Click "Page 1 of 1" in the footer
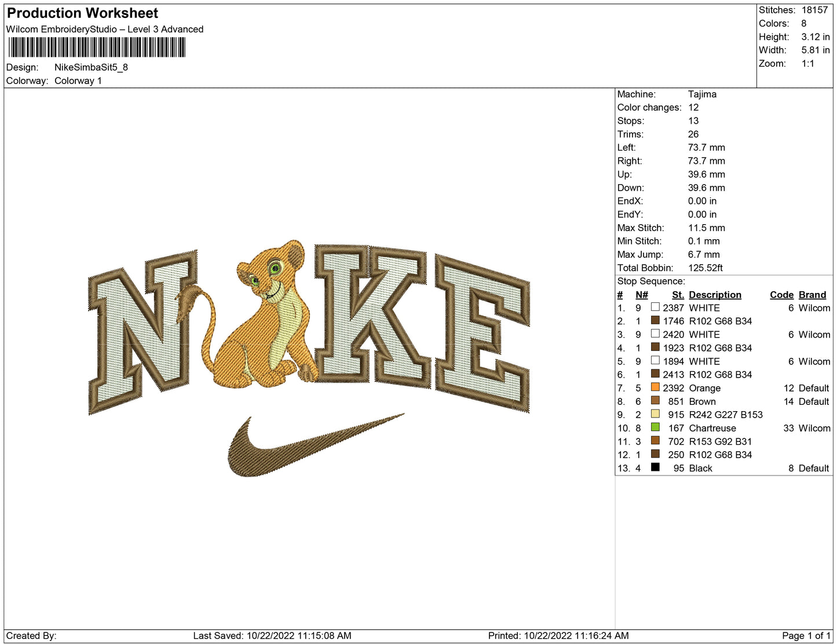The image size is (837, 644). tap(806, 636)
